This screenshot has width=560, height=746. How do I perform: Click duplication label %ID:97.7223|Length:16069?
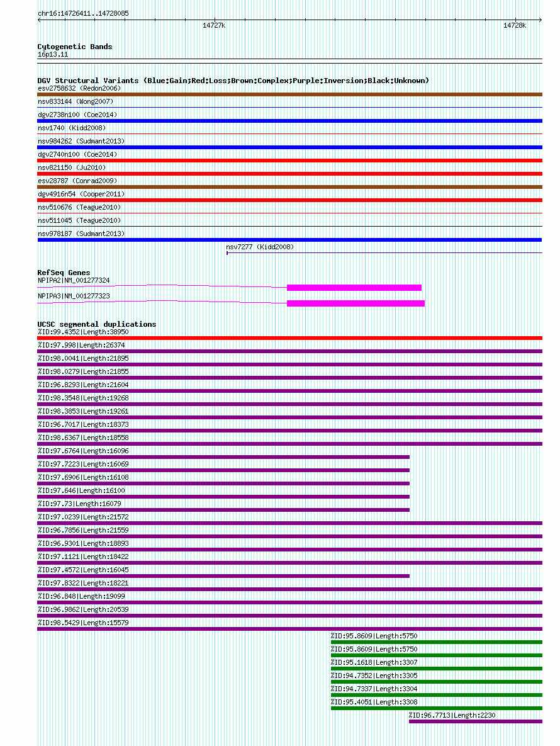[83, 465]
